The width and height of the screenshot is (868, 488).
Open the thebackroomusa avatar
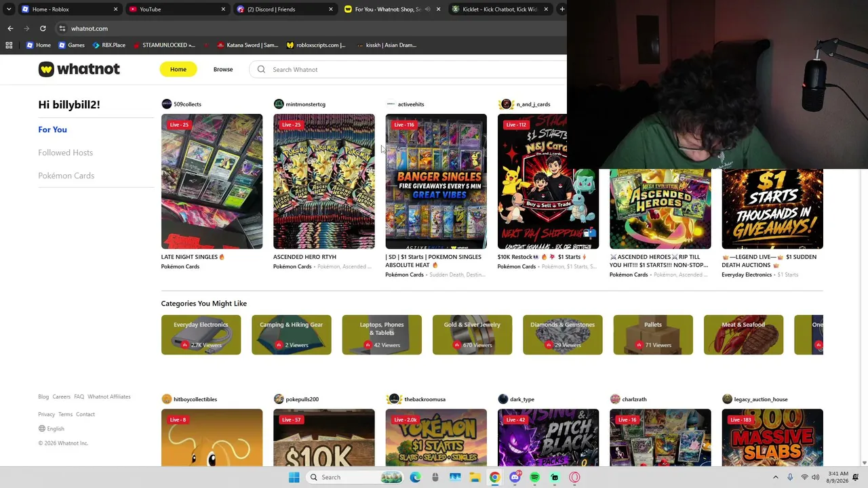tap(393, 399)
